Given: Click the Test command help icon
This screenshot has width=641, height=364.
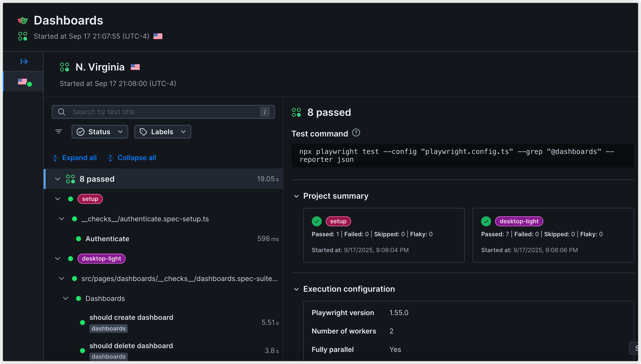Looking at the screenshot, I should coord(356,133).
